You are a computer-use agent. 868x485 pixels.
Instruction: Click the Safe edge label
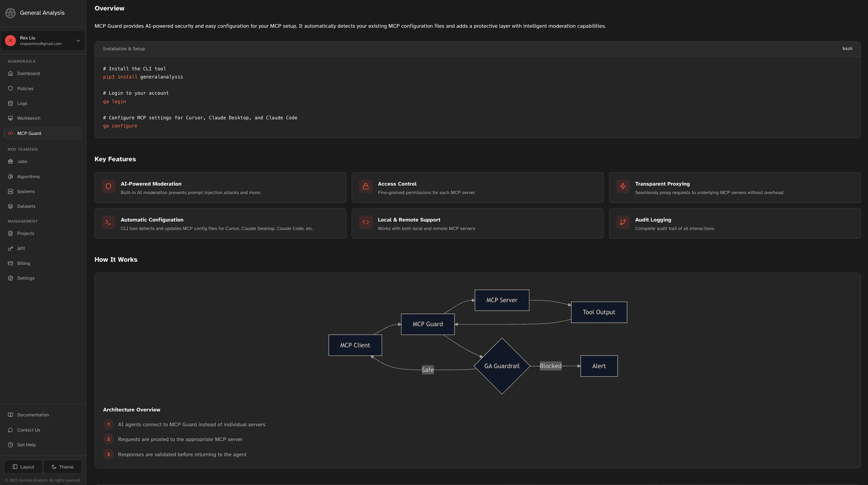click(x=428, y=370)
